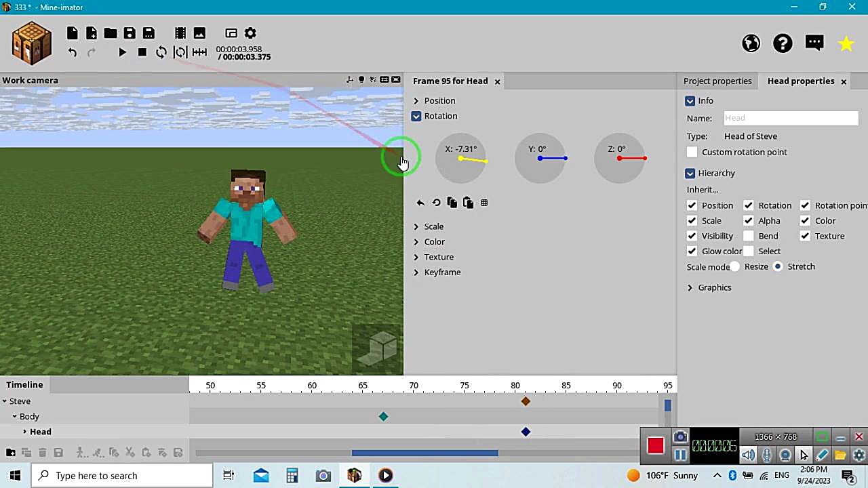
Task: Toggle the loop region icon with bars
Action: click(180, 52)
